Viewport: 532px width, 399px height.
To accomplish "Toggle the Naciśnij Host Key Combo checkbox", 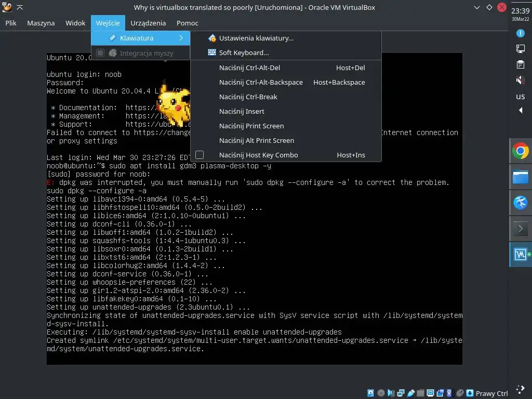I will [x=199, y=155].
